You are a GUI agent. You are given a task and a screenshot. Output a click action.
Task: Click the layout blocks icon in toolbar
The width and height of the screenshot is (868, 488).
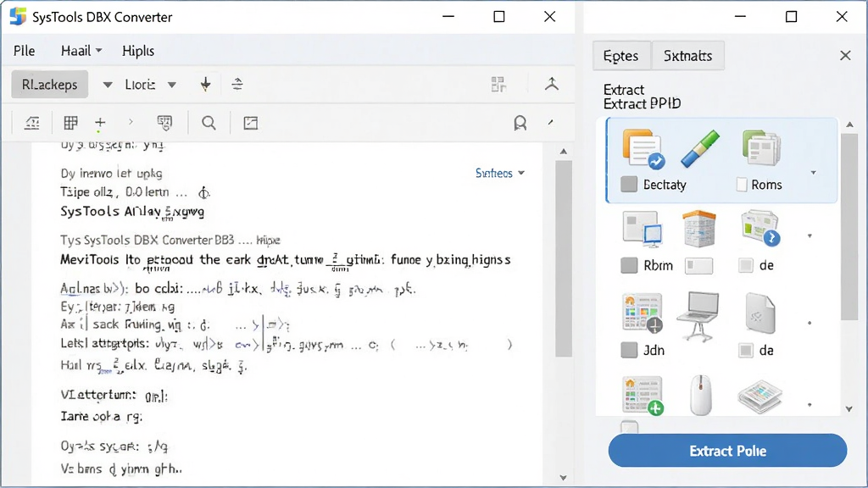(498, 84)
